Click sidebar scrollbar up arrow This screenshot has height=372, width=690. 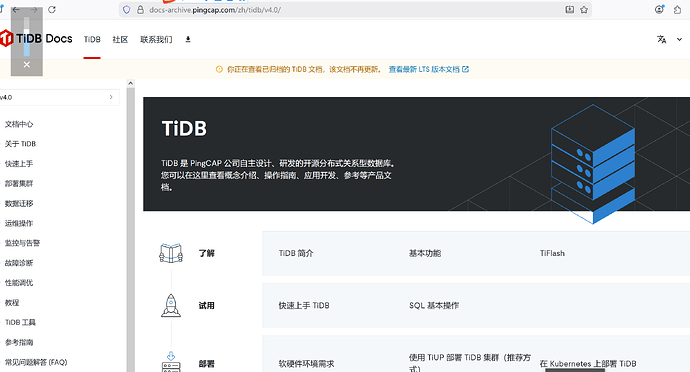pyautogui.click(x=130, y=83)
